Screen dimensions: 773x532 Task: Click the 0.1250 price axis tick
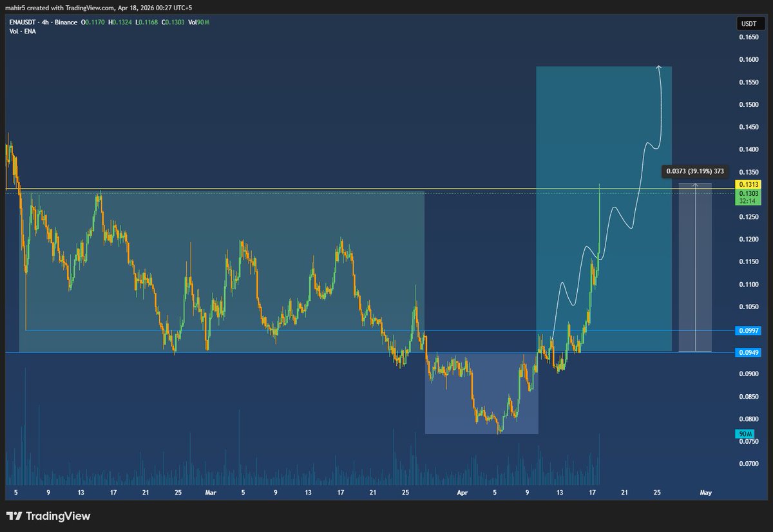749,217
